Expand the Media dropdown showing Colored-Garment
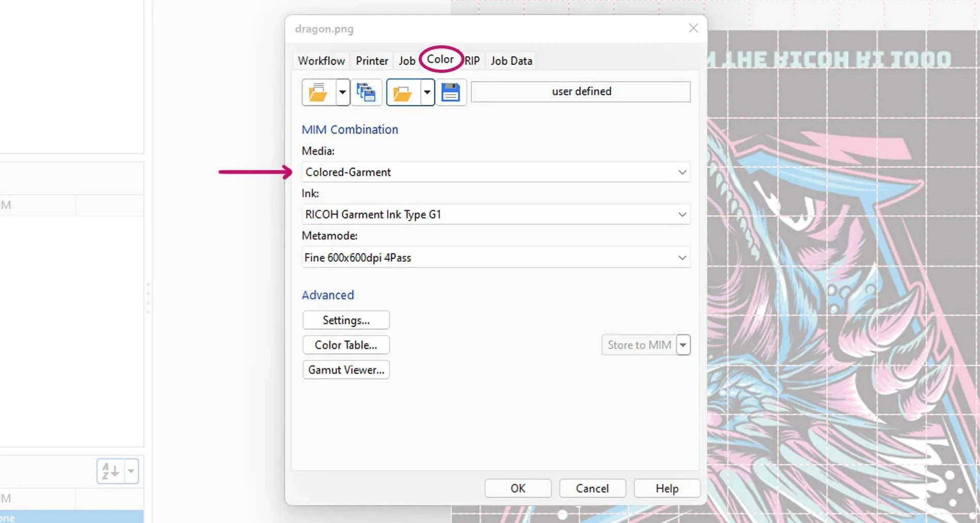This screenshot has width=980, height=523. (x=682, y=173)
